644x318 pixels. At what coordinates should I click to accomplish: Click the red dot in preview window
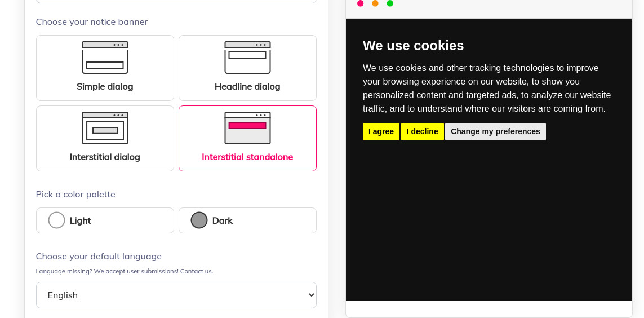pos(360,3)
